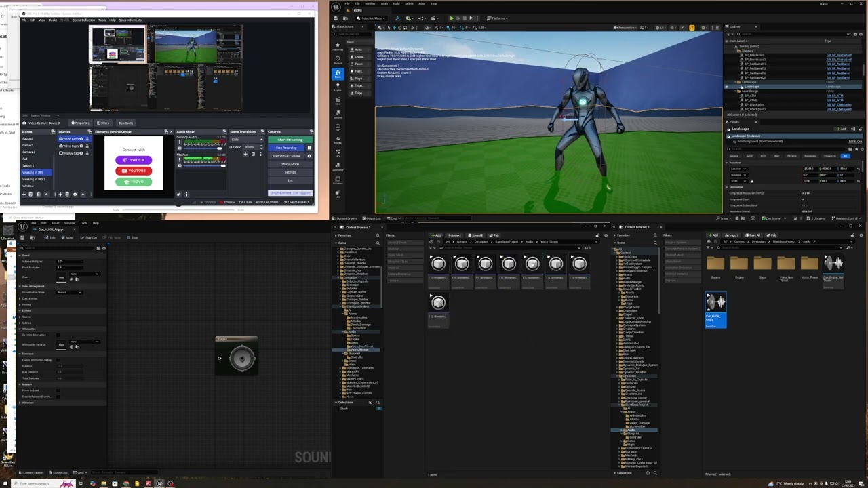This screenshot has height=488, width=868.
Task: Open the Selection Mode dropdown
Action: click(372, 18)
